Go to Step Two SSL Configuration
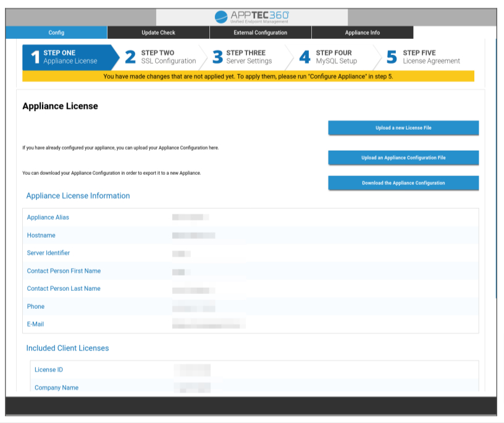 (161, 57)
